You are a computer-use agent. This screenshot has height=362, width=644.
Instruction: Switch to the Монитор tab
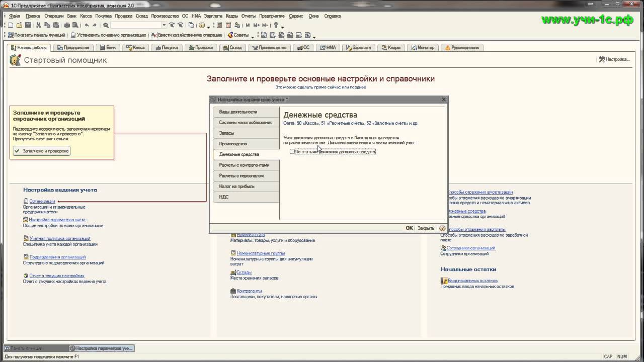tap(423, 48)
